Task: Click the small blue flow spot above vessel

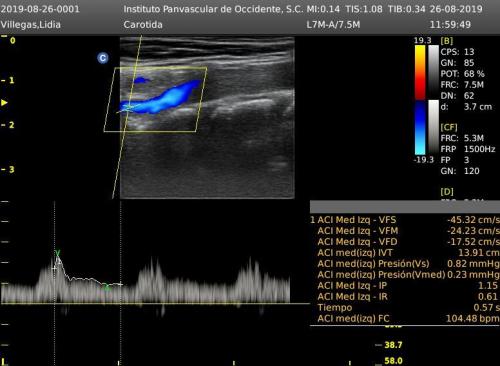Action: tap(141, 80)
